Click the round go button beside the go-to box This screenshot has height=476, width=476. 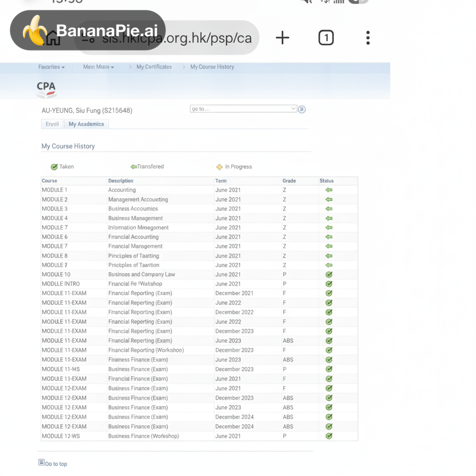pyautogui.click(x=302, y=109)
